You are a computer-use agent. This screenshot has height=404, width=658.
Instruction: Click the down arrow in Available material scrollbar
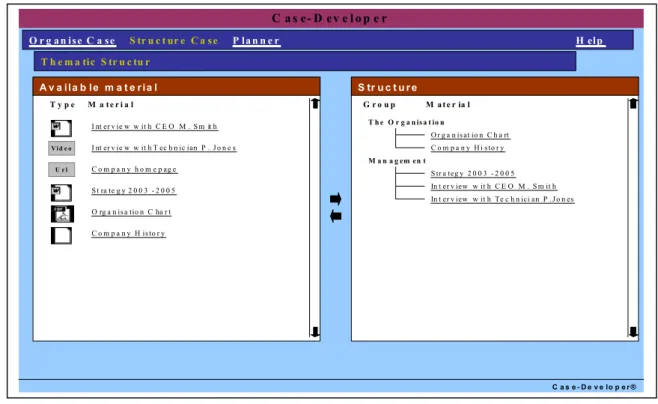coord(315,332)
